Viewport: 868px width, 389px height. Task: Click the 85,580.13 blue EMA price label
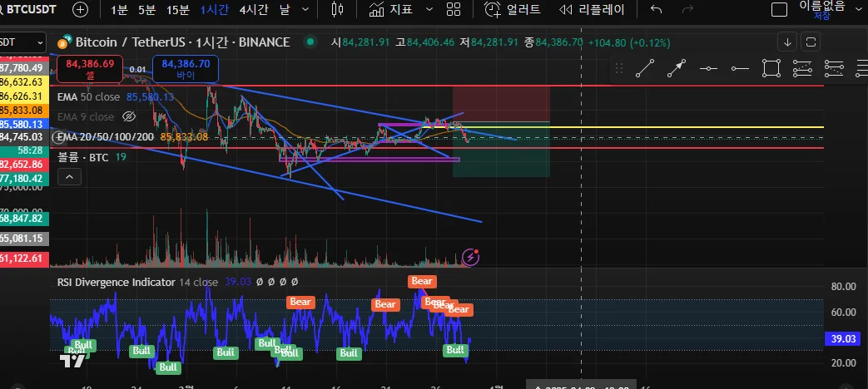pyautogui.click(x=22, y=124)
